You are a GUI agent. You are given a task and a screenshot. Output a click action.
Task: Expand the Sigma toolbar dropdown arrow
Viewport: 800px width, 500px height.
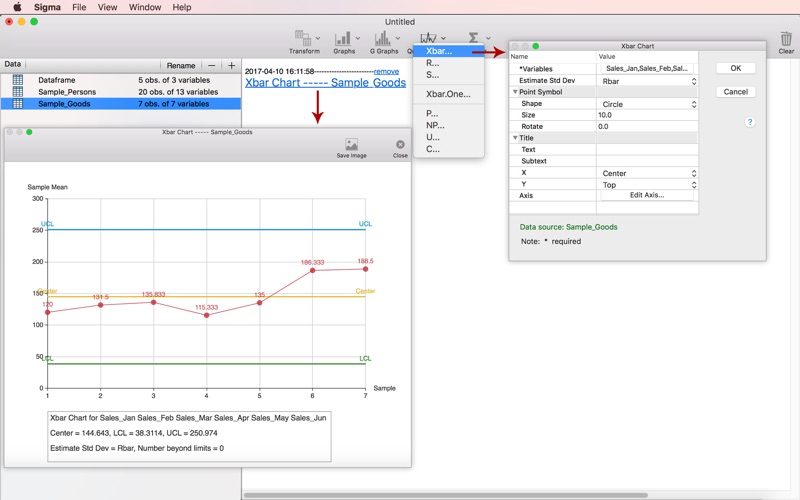pos(488,38)
